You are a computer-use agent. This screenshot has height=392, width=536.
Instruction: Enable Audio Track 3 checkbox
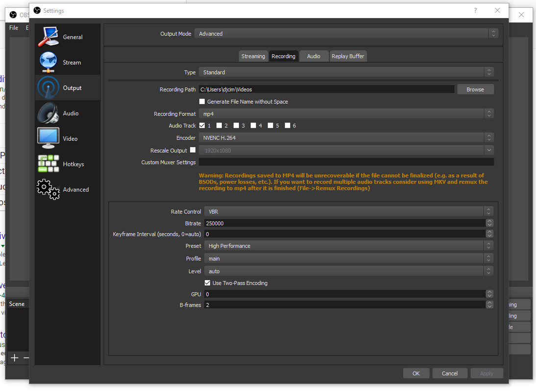pyautogui.click(x=236, y=125)
